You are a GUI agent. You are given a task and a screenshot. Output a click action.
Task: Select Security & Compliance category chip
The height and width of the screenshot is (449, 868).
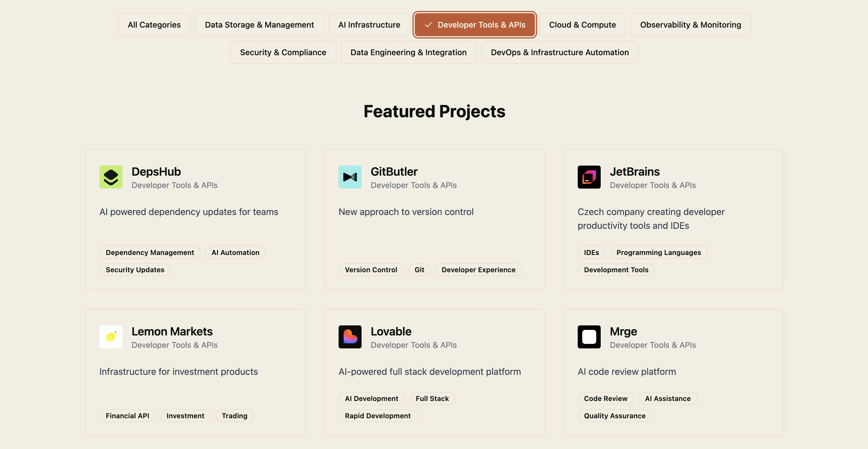pos(283,52)
